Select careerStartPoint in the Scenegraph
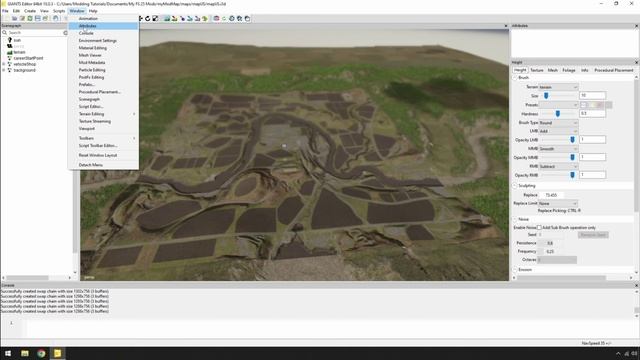Image resolution: width=640 pixels, height=360 pixels. tap(28, 58)
